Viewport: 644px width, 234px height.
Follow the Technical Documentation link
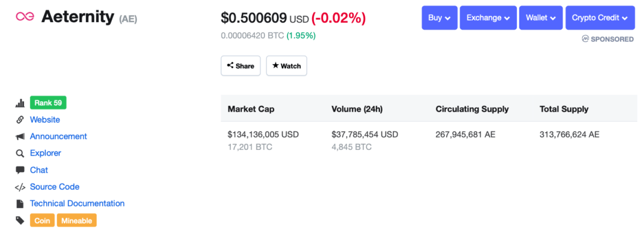[x=77, y=204]
